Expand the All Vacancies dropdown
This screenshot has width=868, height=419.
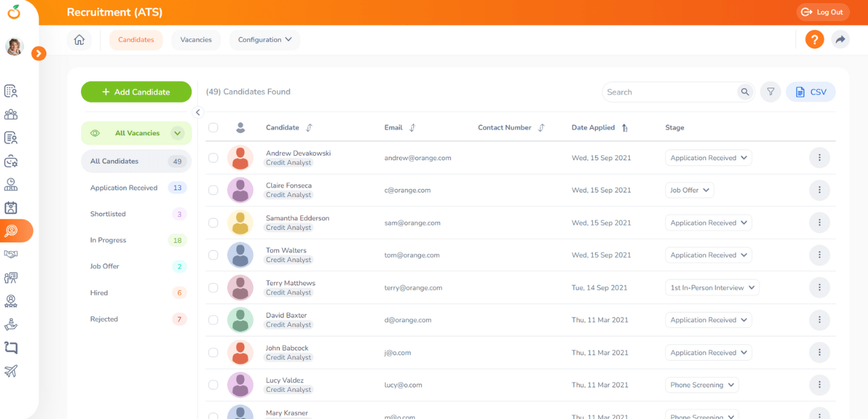tap(176, 133)
